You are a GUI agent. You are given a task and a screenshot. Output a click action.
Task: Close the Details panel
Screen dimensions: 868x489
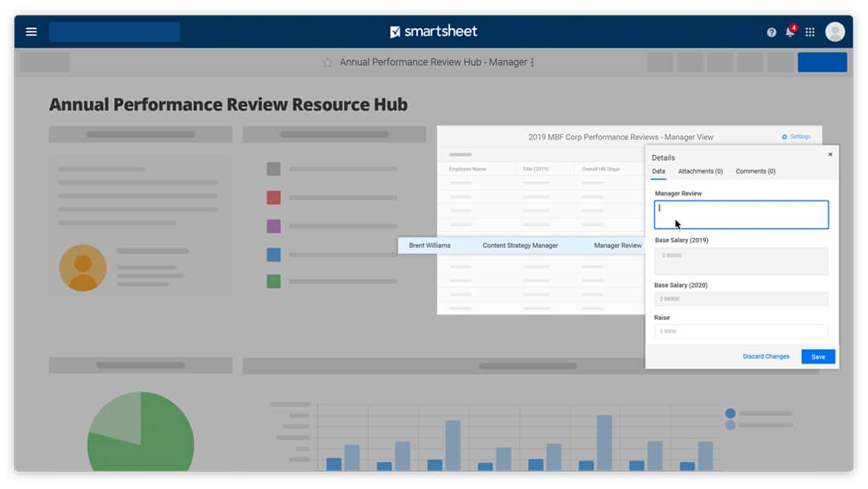830,154
